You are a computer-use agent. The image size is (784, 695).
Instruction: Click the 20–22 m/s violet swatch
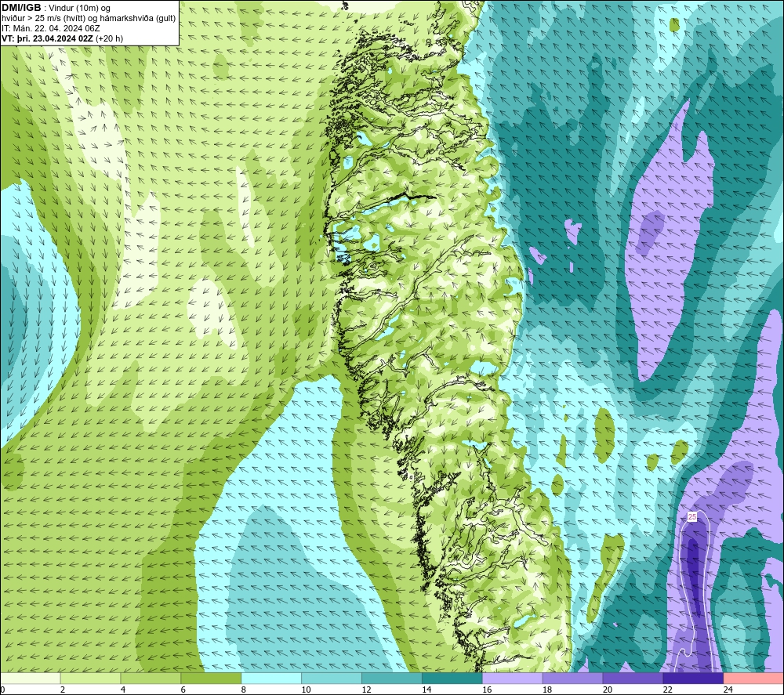pos(633,678)
